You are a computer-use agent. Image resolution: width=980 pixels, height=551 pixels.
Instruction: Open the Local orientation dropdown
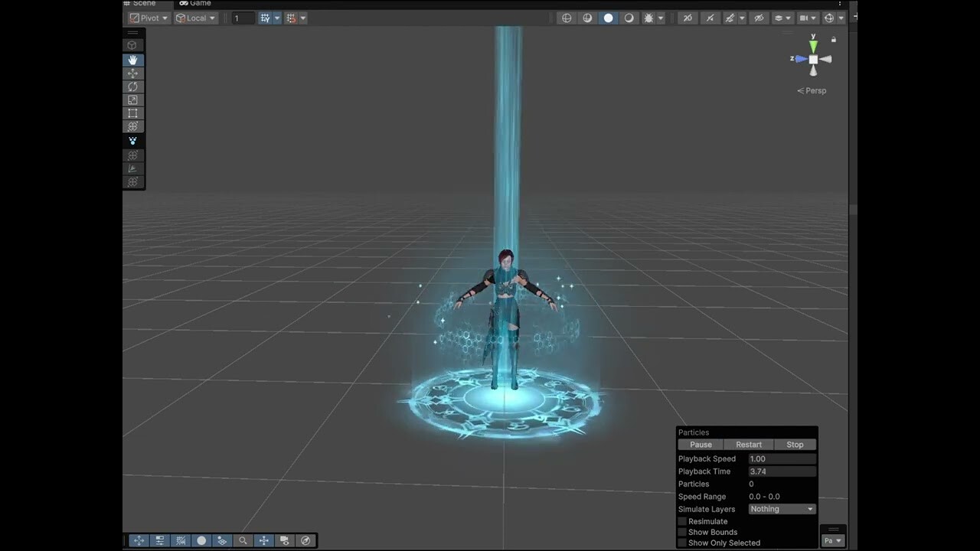pyautogui.click(x=195, y=18)
